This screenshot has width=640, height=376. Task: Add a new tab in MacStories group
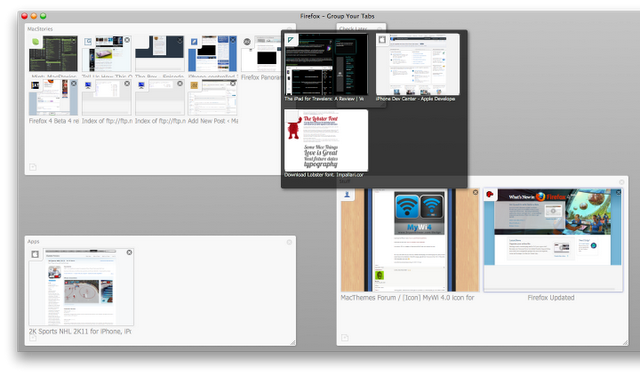point(33,167)
